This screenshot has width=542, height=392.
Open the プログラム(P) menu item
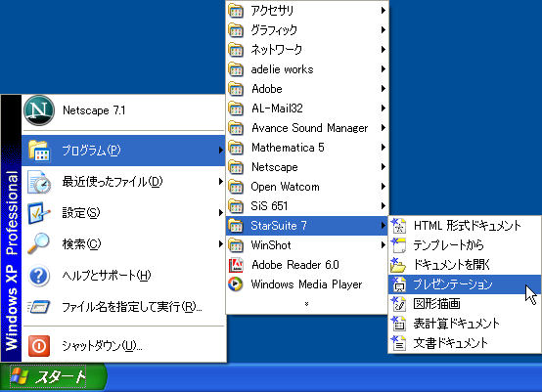coord(123,151)
